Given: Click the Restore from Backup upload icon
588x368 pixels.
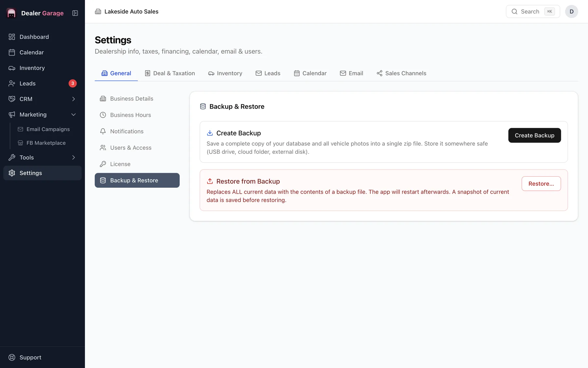Looking at the screenshot, I should pos(210,181).
